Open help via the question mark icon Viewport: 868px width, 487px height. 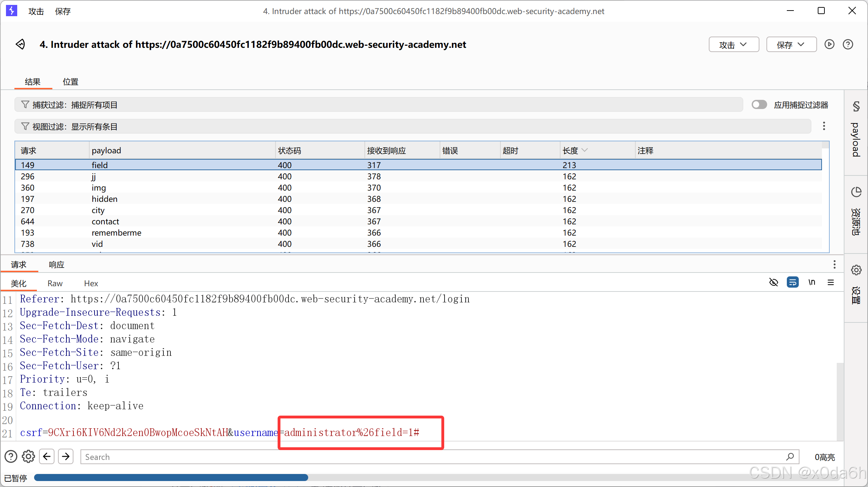(848, 44)
